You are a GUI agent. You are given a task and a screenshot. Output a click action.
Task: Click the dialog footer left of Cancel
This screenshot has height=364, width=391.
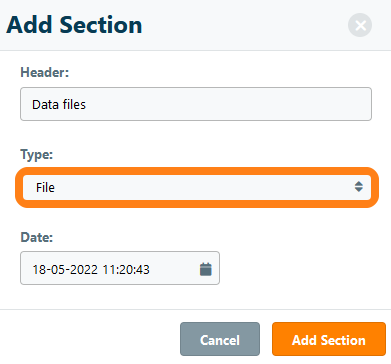pyautogui.click(x=90, y=339)
